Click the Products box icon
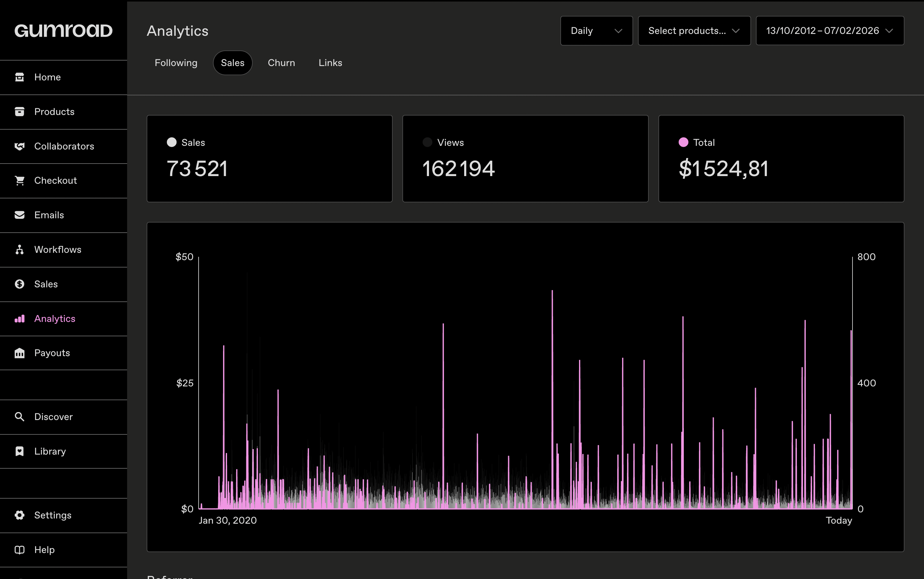The width and height of the screenshot is (924, 579). tap(20, 112)
